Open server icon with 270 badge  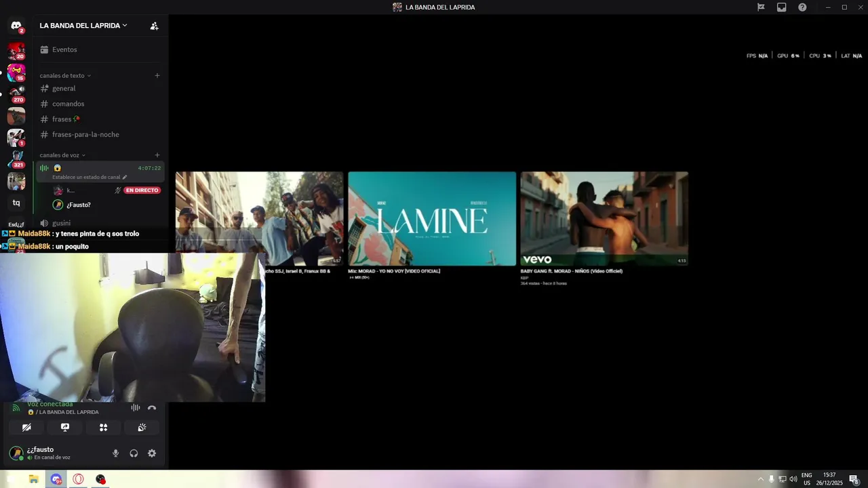[16, 94]
